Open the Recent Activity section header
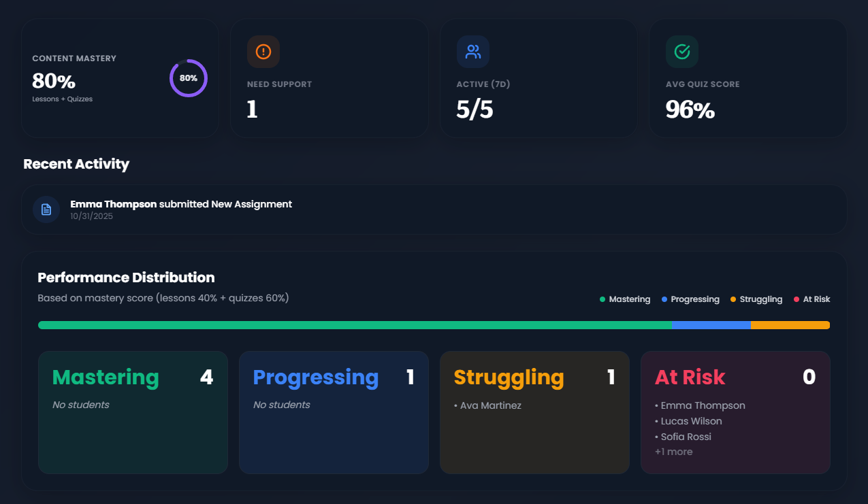868x504 pixels. 76,164
